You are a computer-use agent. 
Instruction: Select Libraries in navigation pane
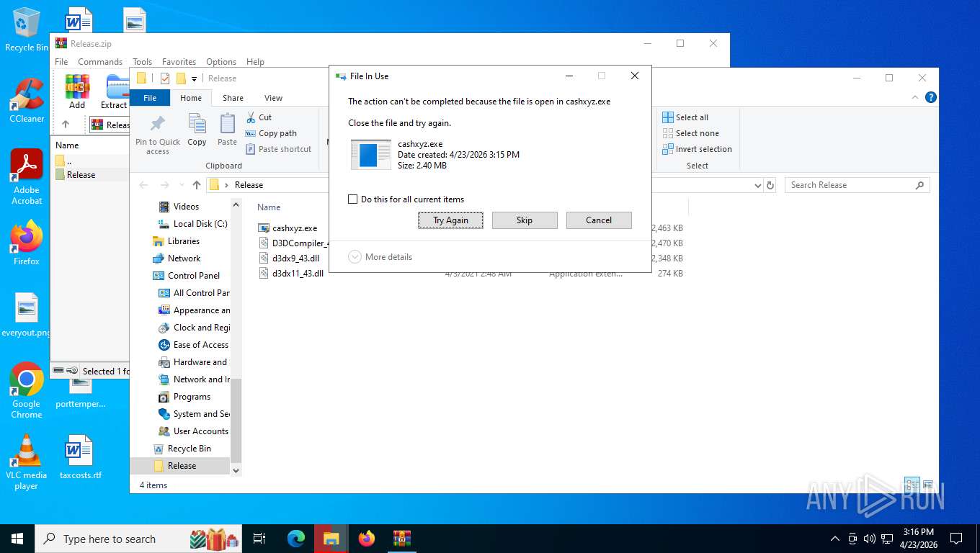coord(183,241)
